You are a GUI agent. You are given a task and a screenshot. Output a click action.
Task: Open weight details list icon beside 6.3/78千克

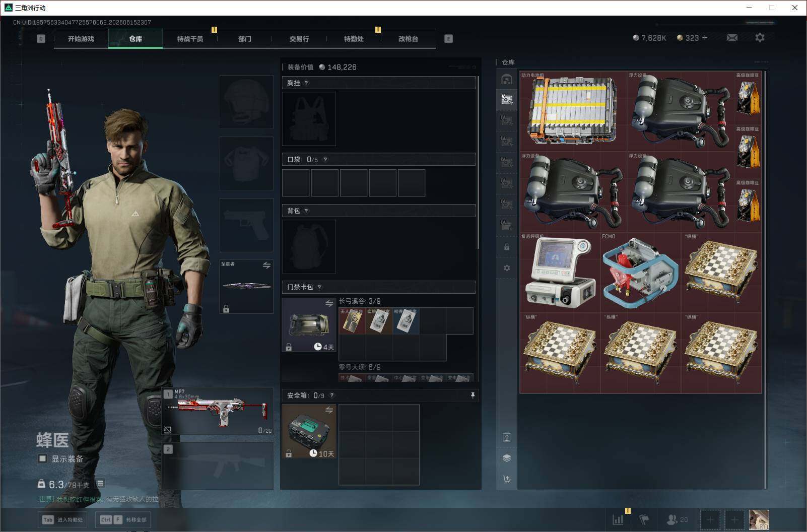click(100, 484)
